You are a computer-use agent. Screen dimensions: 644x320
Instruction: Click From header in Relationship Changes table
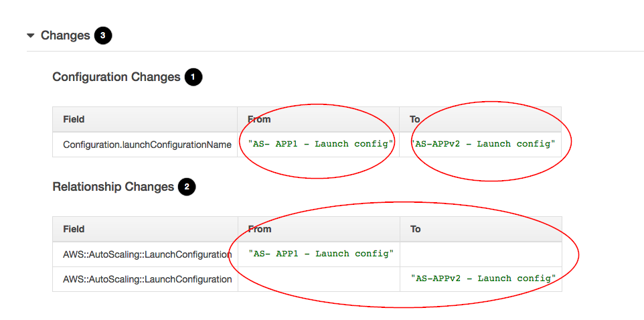point(259,229)
